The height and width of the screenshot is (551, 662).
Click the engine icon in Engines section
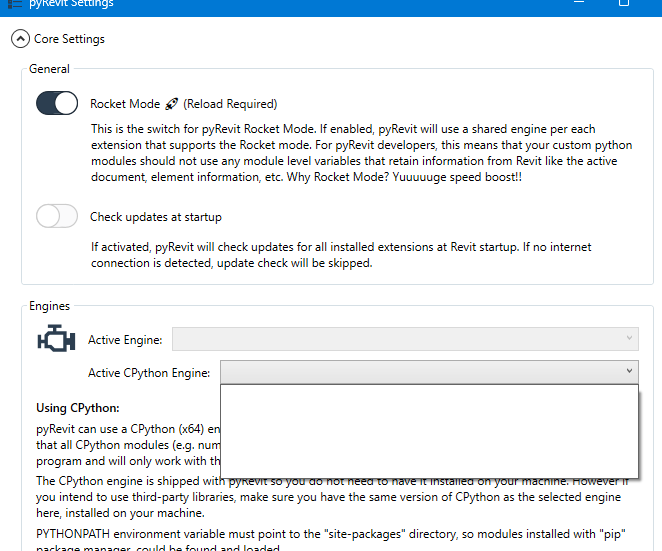(56, 338)
